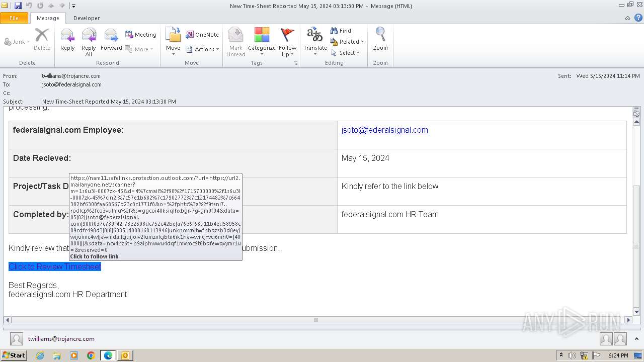Open the Categorize color menu

tap(262, 42)
